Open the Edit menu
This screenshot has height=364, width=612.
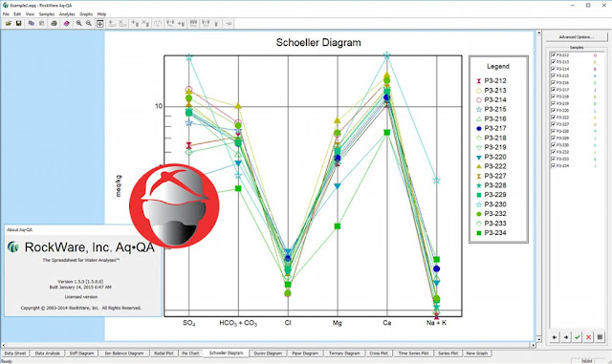click(x=17, y=14)
